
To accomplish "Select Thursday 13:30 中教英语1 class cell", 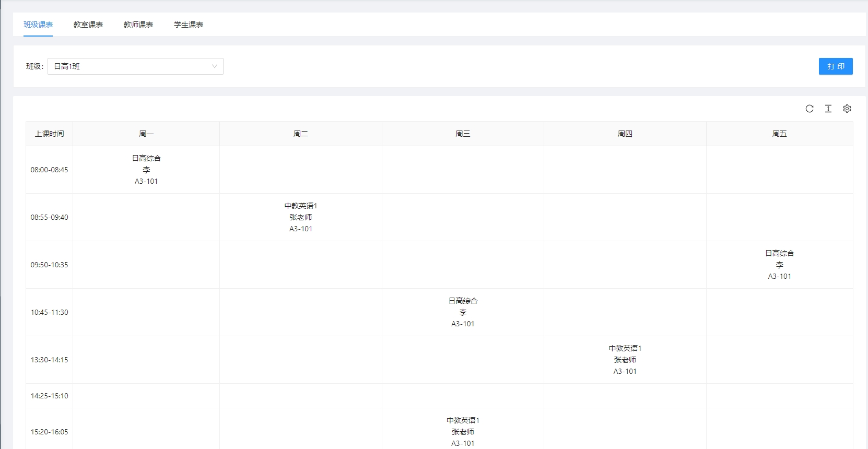I will 625,360.
